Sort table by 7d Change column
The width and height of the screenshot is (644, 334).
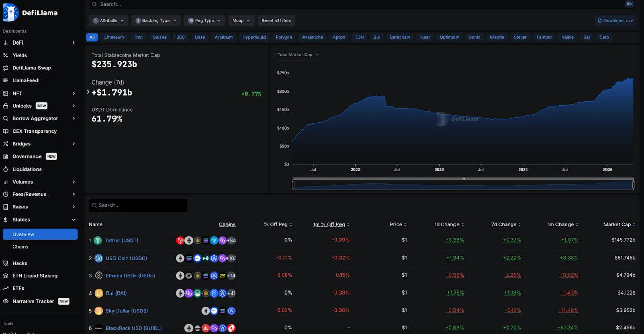(x=506, y=225)
